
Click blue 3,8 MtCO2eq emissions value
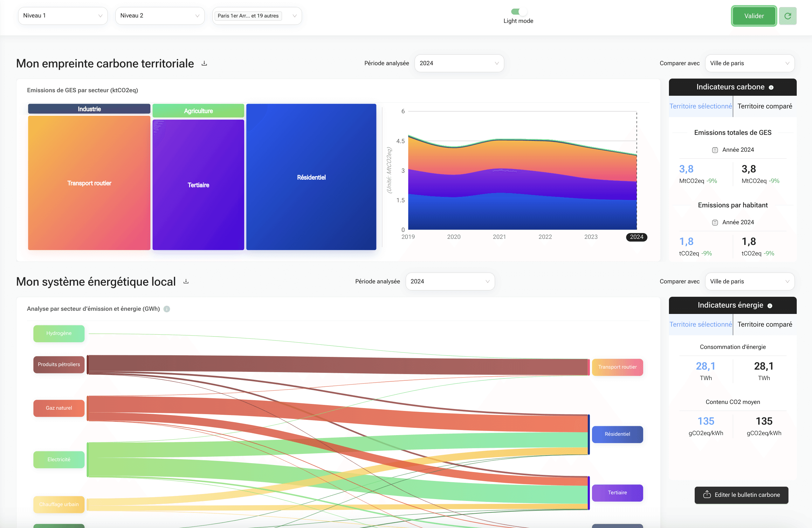pos(686,169)
